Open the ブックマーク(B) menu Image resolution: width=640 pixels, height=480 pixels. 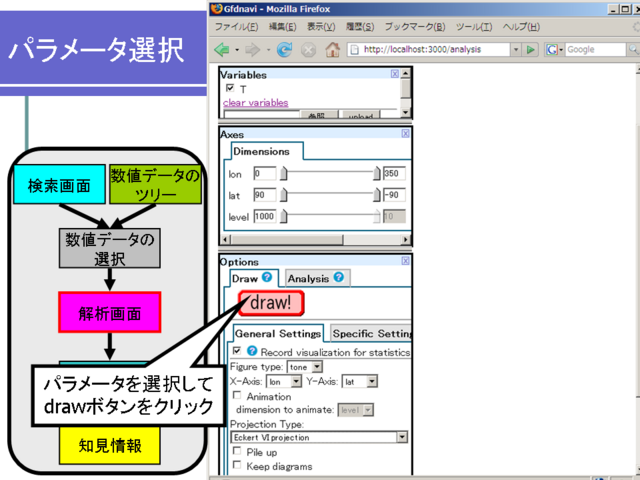click(x=415, y=27)
